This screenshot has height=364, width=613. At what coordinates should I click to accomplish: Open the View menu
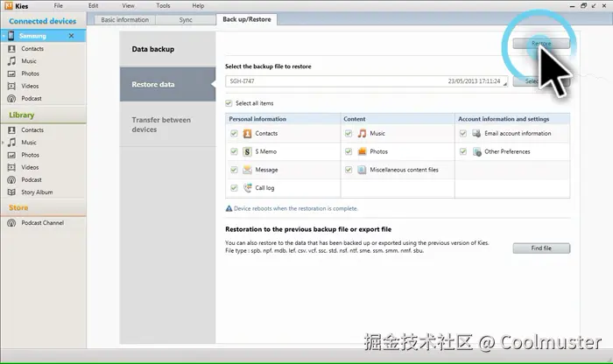(x=128, y=6)
